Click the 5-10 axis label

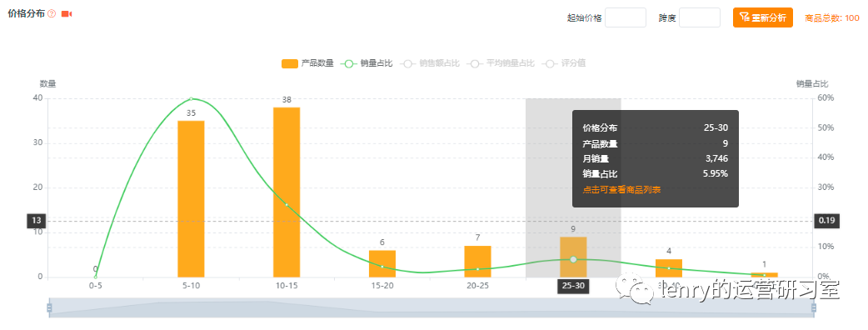[191, 286]
